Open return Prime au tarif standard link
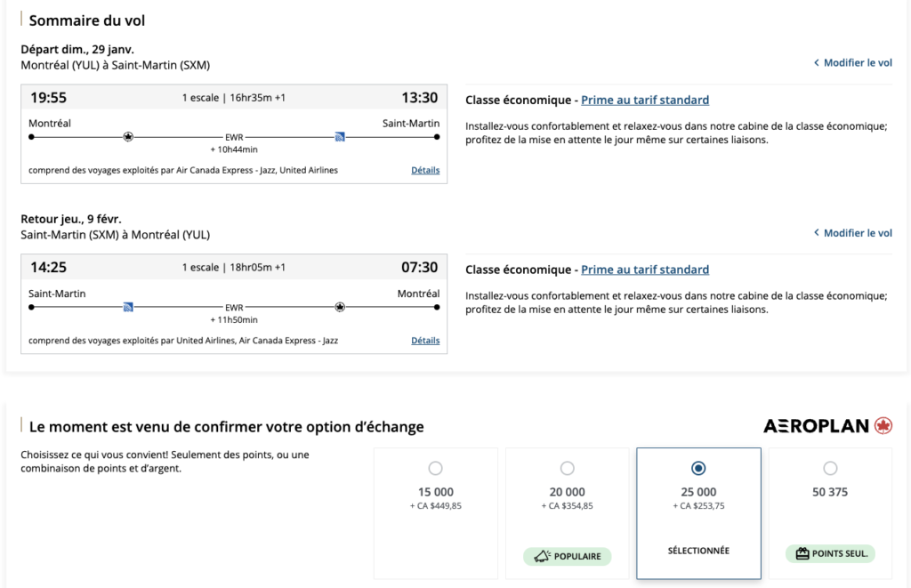 (645, 270)
